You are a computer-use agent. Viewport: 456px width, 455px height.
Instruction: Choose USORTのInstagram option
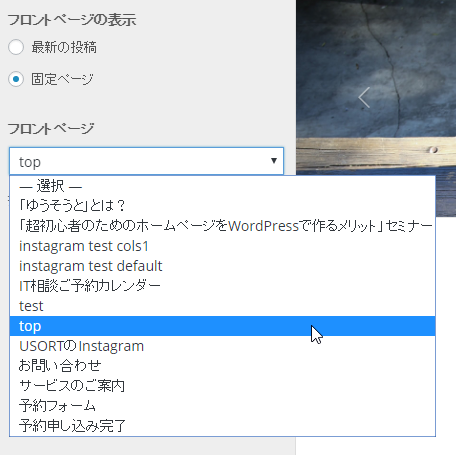[222, 346]
